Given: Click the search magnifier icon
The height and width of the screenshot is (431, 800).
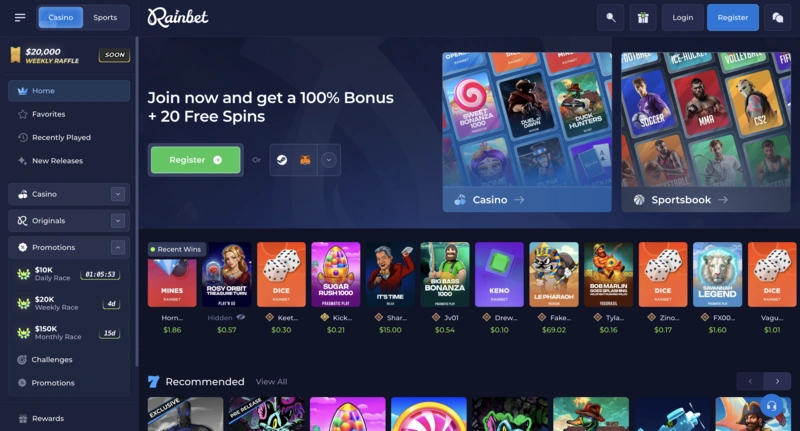Looking at the screenshot, I should [x=611, y=17].
